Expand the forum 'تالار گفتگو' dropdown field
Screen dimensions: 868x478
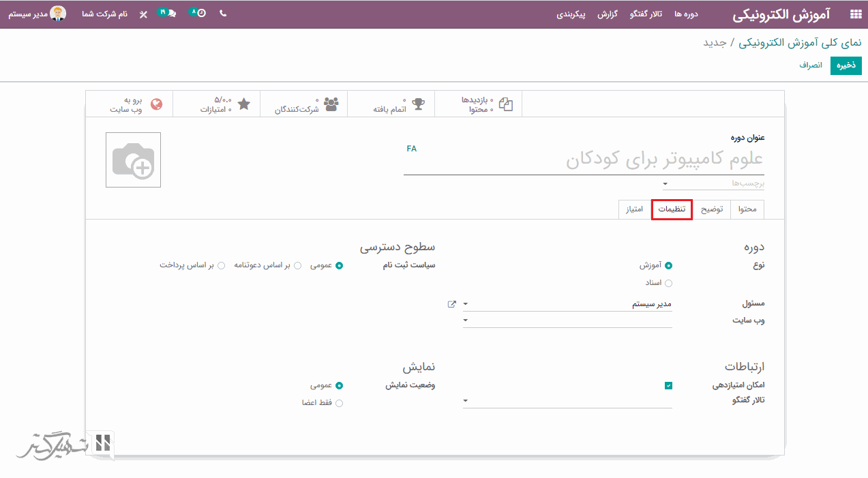coord(567,400)
